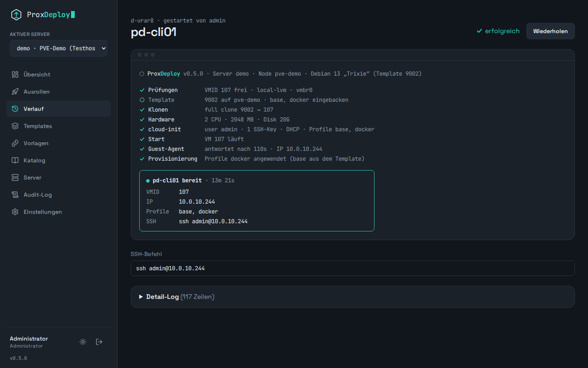Click 'antwortet nach 110s · IP 10.0.10.244' text

point(263,149)
